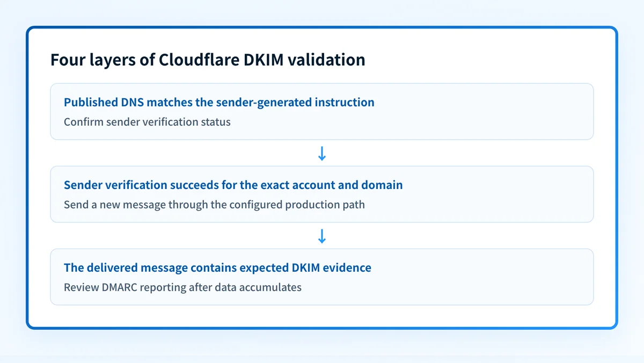This screenshot has height=363, width=644.
Task: Click "Review DMARC reporting after data accumulates" text
Action: pos(182,287)
